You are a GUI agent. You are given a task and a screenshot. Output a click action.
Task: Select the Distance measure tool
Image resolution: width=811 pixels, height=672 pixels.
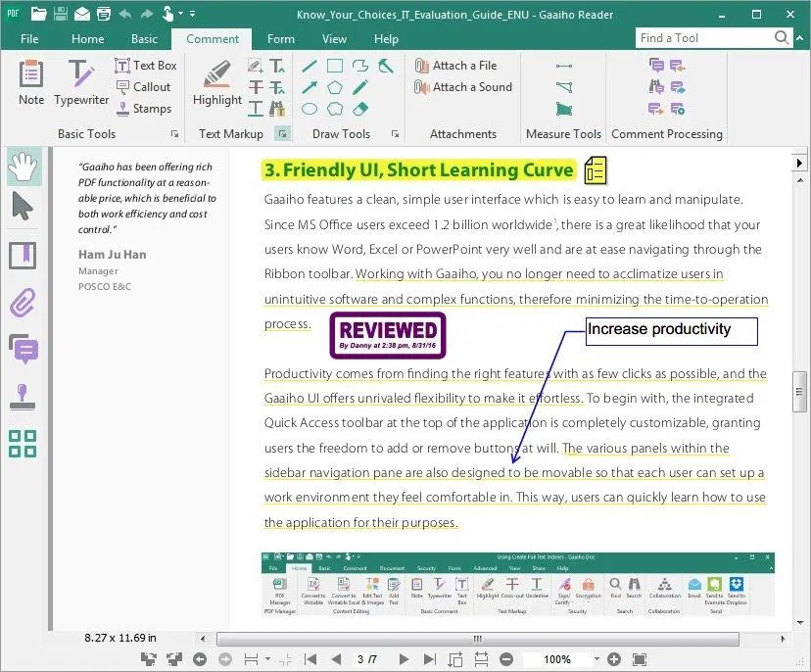tap(564, 66)
